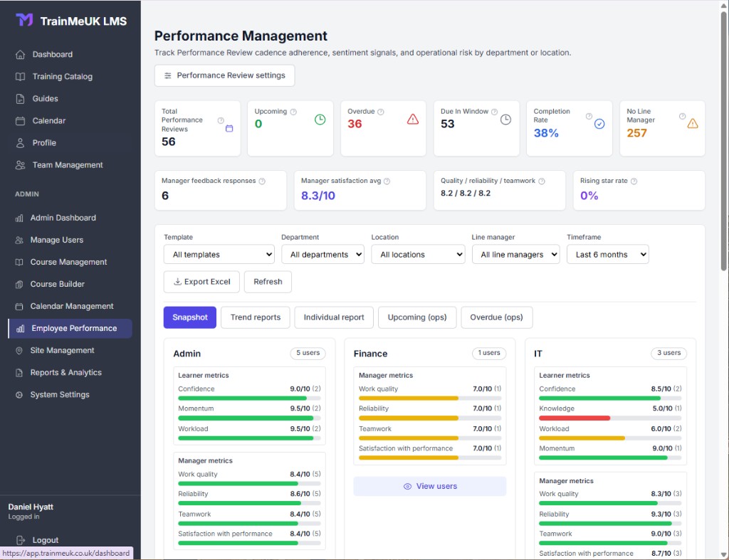Click the 5 users badge on Admin
This screenshot has height=560, width=729.
click(308, 353)
